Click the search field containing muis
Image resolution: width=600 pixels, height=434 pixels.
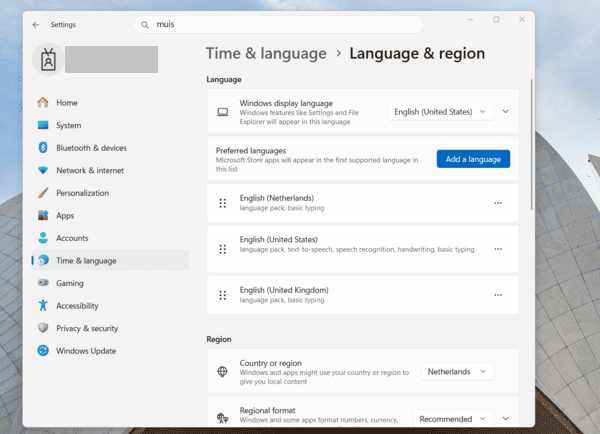[279, 24]
